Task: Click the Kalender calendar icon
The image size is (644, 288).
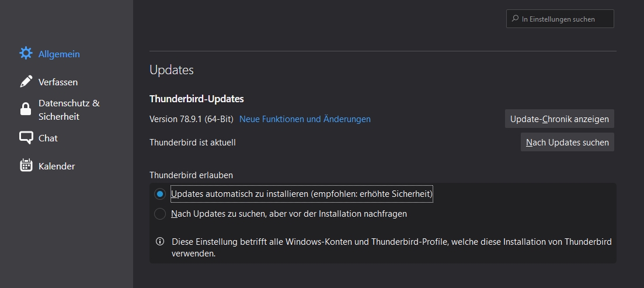Action: pyautogui.click(x=26, y=166)
